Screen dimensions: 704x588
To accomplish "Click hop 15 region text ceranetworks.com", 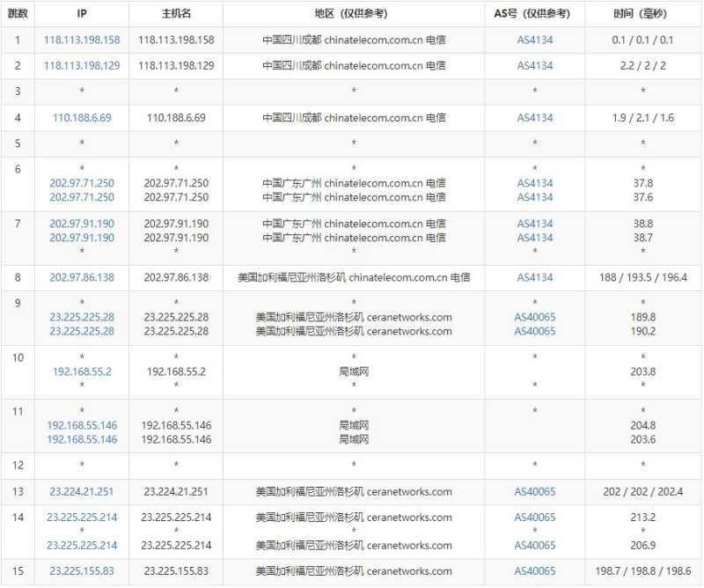I will (409, 571).
